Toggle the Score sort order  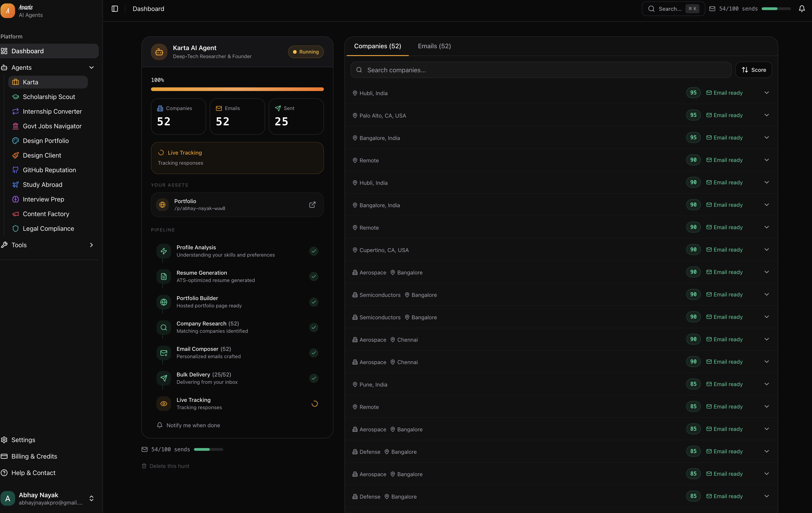click(753, 70)
